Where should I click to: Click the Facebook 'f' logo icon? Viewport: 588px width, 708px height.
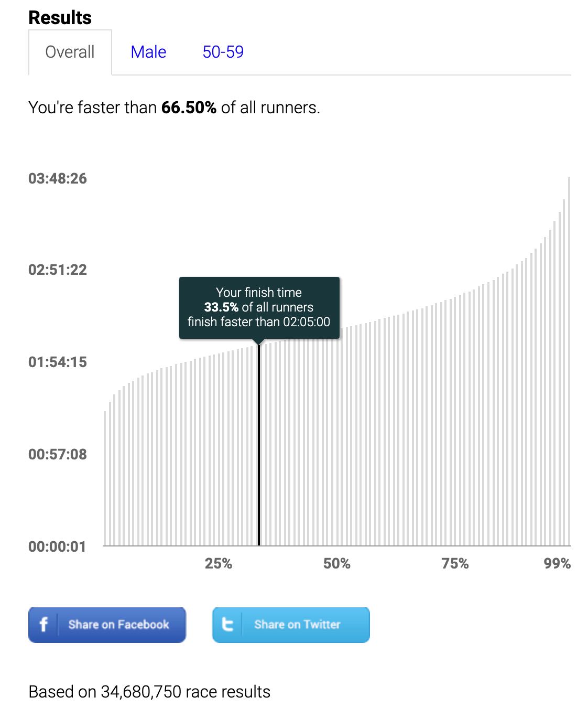point(43,624)
